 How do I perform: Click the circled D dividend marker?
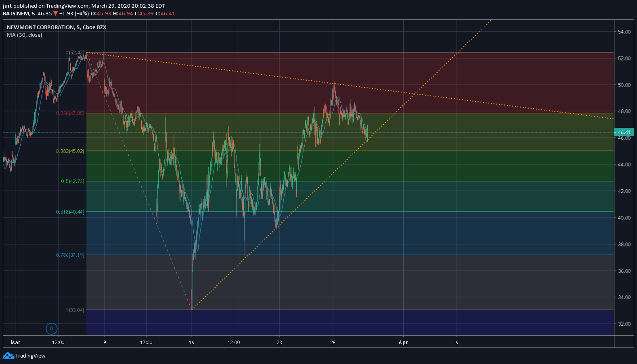tap(51, 328)
